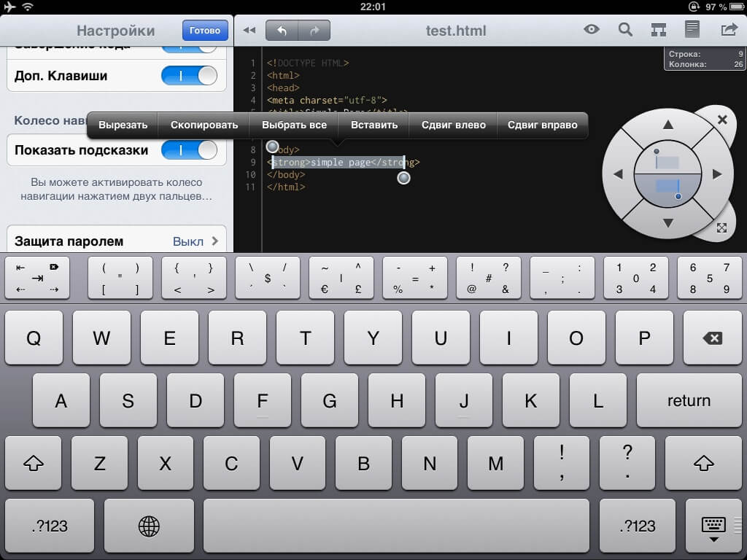
Task: Toggle the Доп. Клавиши switch
Action: click(189, 76)
